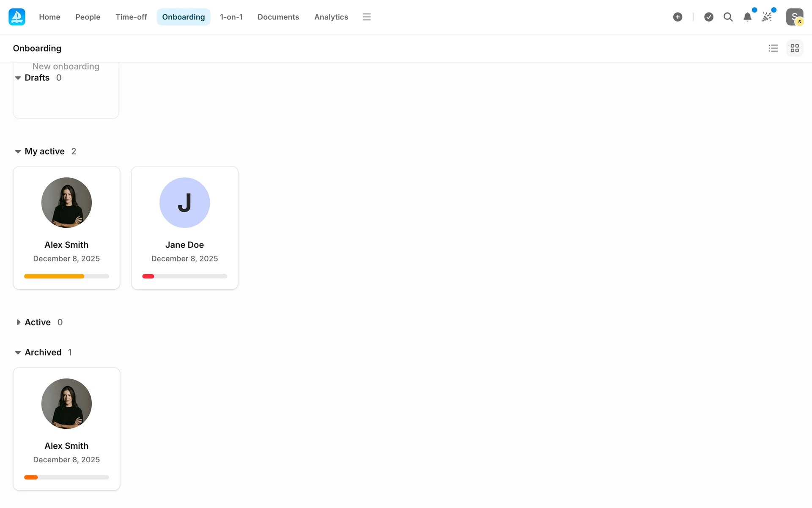Image resolution: width=812 pixels, height=508 pixels.
Task: Open archived Alex Smith avatar thumbnail
Action: click(x=66, y=403)
